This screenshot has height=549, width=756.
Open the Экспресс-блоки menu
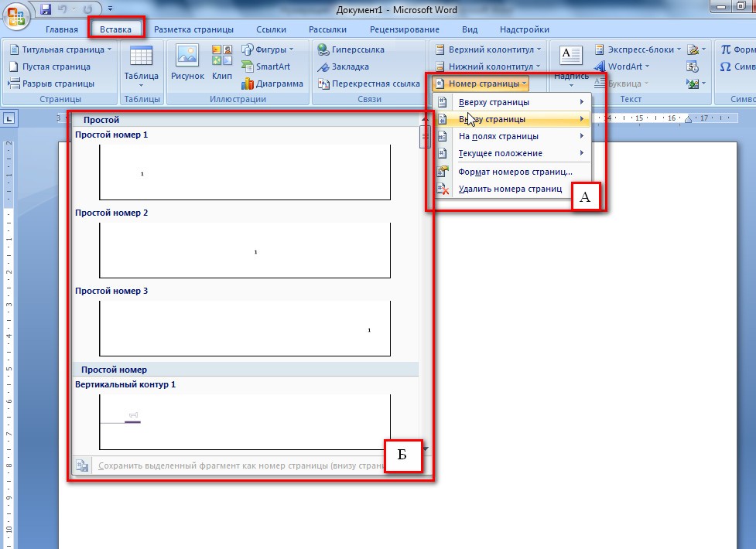[638, 49]
